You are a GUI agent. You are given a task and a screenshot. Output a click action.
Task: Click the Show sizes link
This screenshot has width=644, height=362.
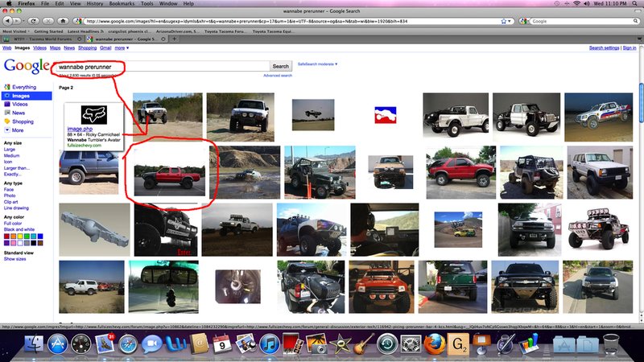[x=14, y=259]
